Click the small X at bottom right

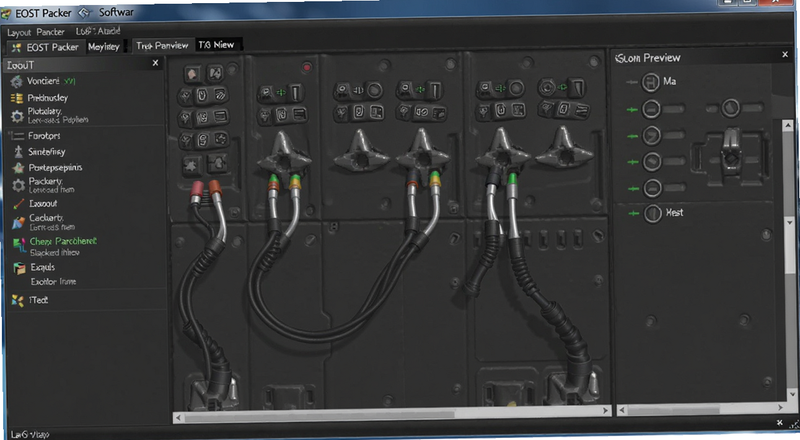(780, 422)
